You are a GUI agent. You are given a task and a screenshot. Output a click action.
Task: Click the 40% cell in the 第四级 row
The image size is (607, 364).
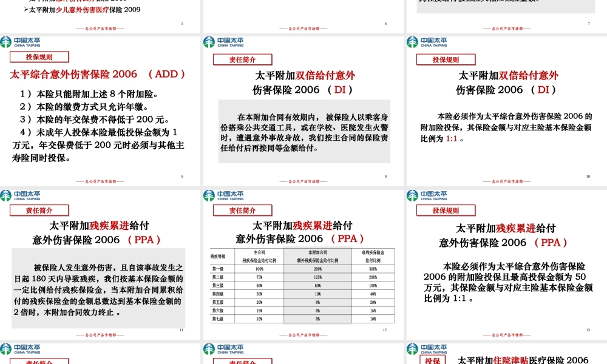373,294
